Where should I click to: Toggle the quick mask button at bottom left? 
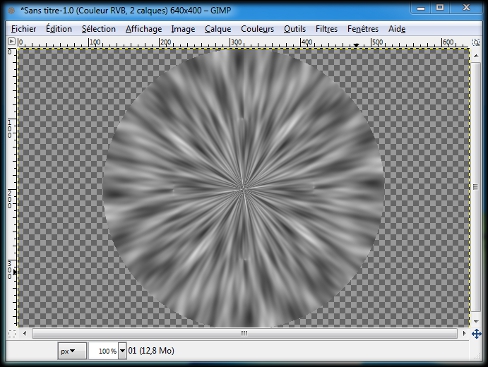tap(12, 333)
